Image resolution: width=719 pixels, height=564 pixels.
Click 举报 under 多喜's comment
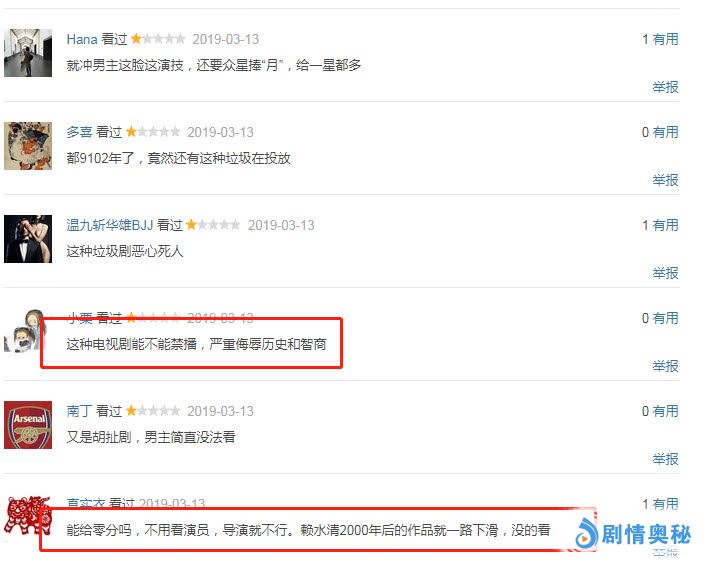(665, 180)
